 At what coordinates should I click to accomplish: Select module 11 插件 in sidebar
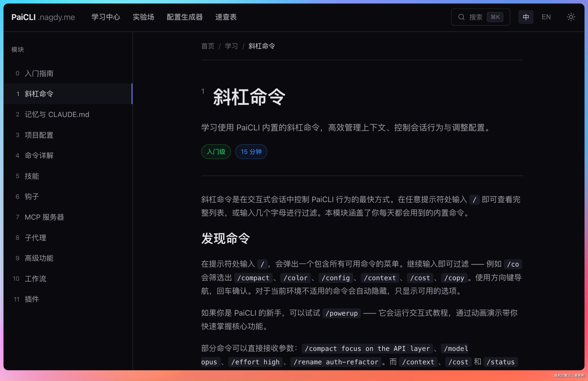click(x=68, y=299)
